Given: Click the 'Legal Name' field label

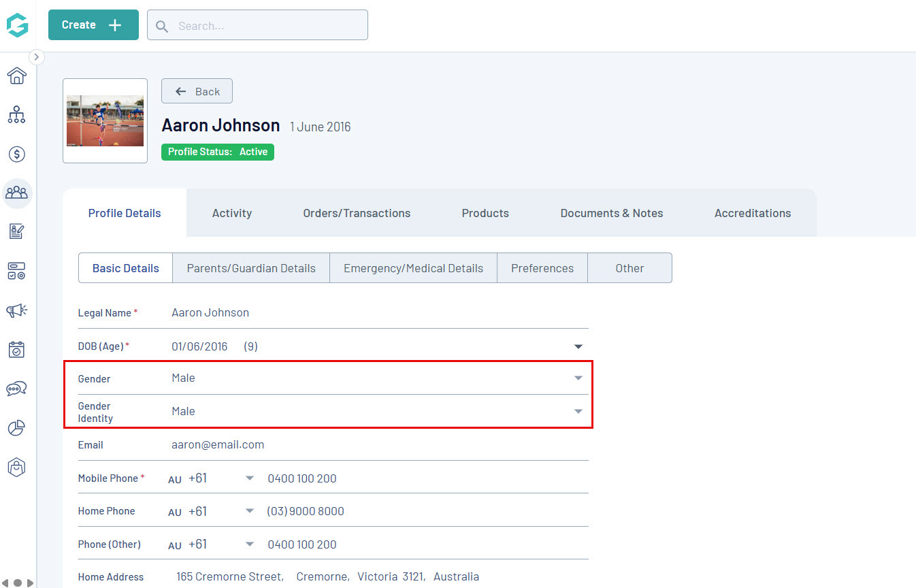Looking at the screenshot, I should tap(105, 313).
